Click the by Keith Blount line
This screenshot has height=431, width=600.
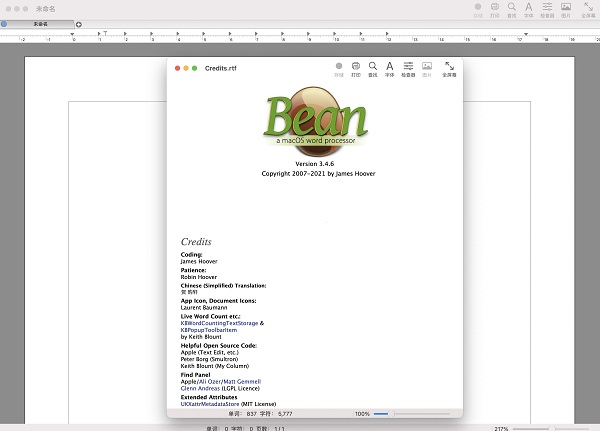(x=201, y=337)
